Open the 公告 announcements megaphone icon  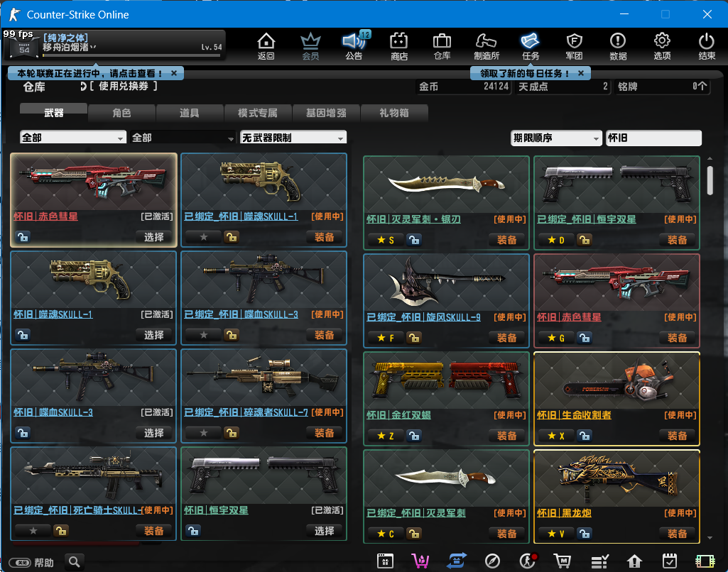354,46
